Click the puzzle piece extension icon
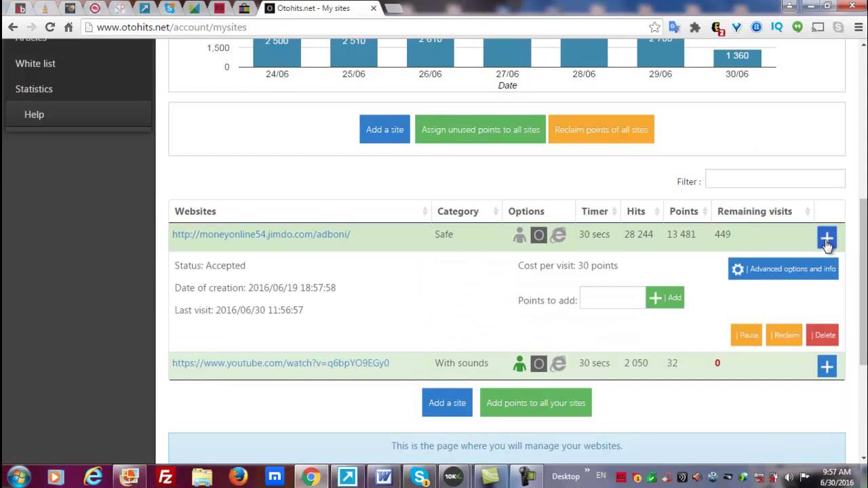Screen dimensions: 868x488 pos(695,27)
